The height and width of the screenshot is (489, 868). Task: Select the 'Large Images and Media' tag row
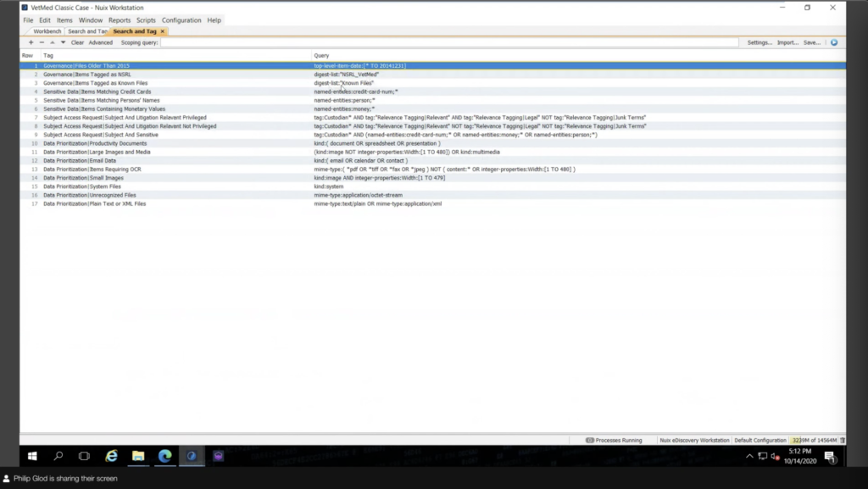point(433,152)
